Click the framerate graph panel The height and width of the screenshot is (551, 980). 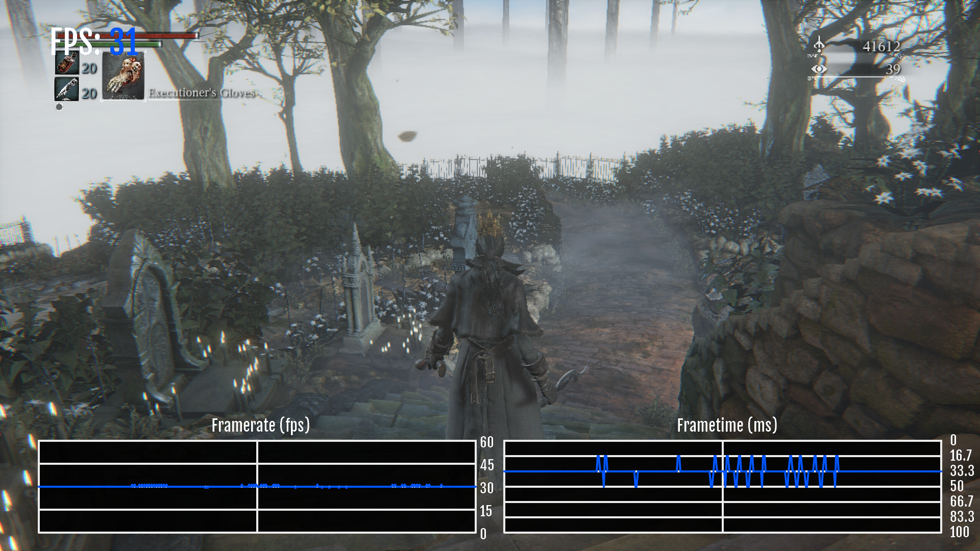(x=257, y=487)
